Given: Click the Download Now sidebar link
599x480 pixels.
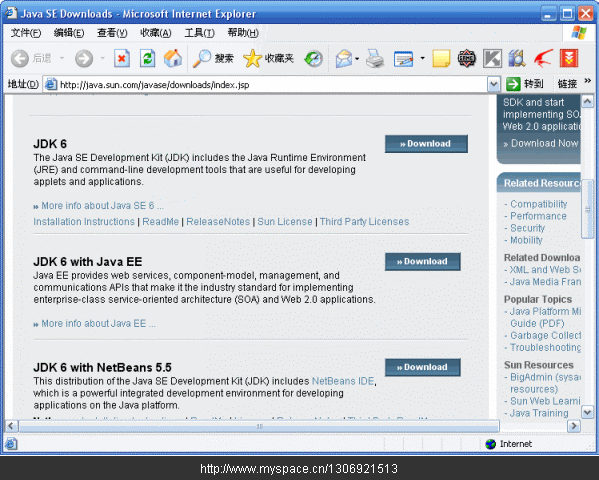Looking at the screenshot, I should (x=545, y=143).
